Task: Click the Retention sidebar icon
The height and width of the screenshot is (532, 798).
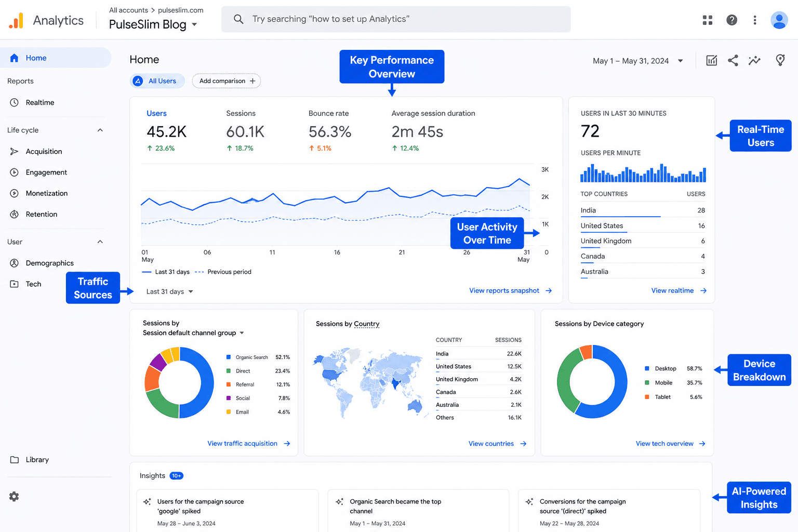Action: pos(15,214)
